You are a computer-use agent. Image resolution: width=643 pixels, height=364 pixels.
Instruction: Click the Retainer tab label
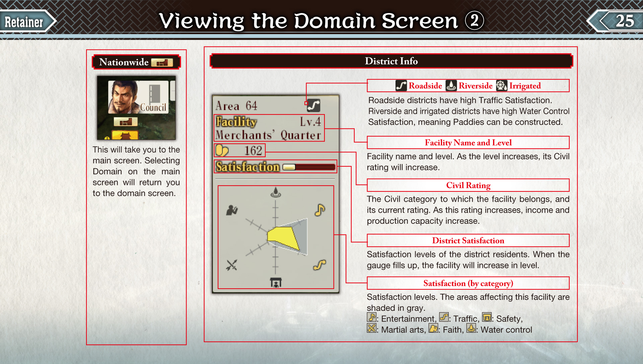pos(24,22)
